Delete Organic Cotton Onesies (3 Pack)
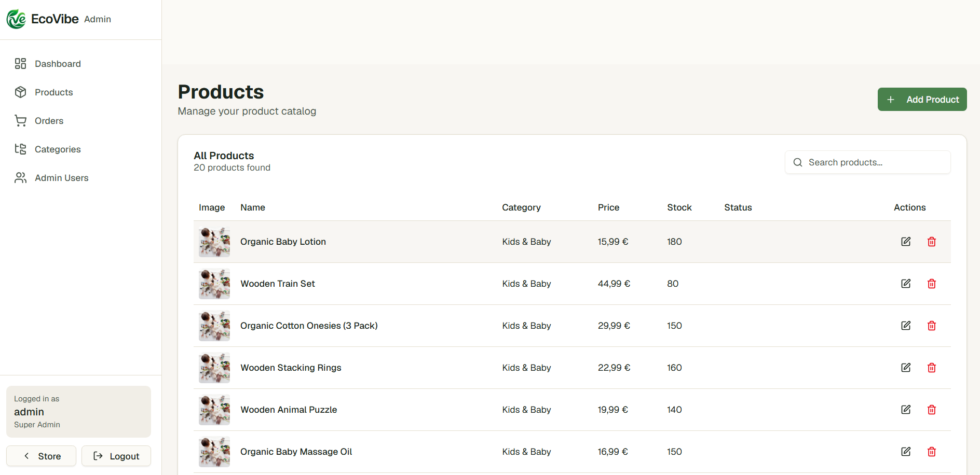980x475 pixels. [x=932, y=326]
